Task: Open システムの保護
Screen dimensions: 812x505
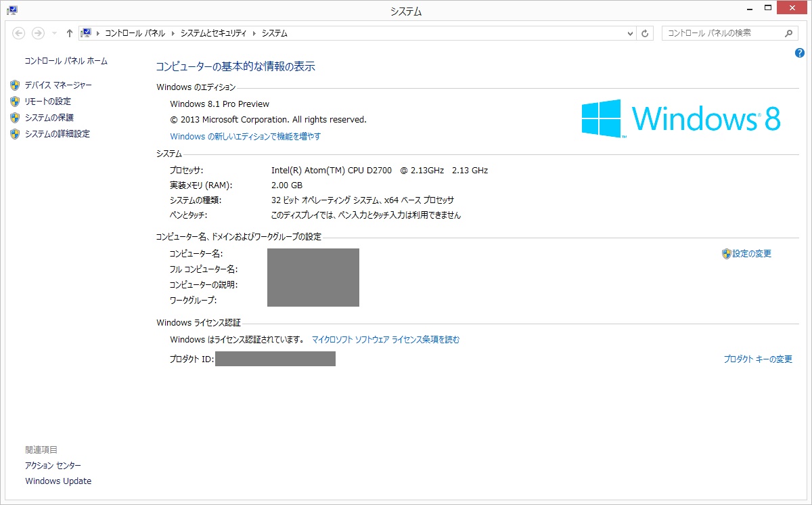Action: tap(49, 118)
